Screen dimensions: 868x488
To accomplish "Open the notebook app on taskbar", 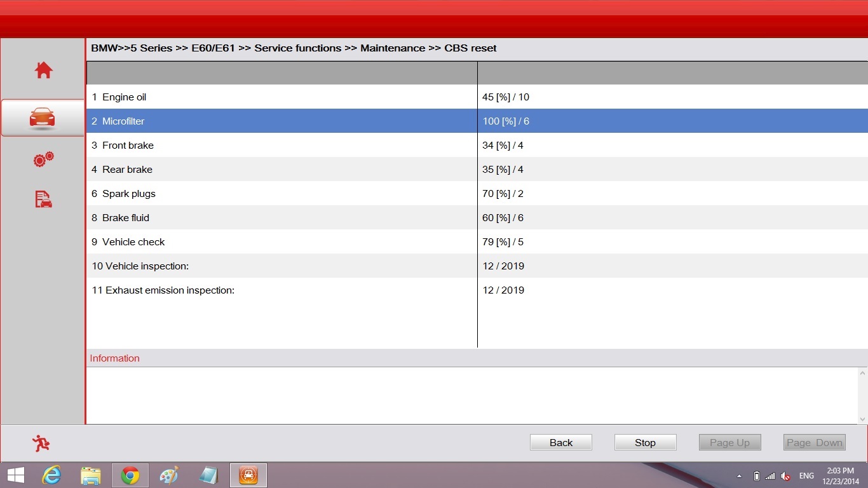I will pyautogui.click(x=208, y=475).
